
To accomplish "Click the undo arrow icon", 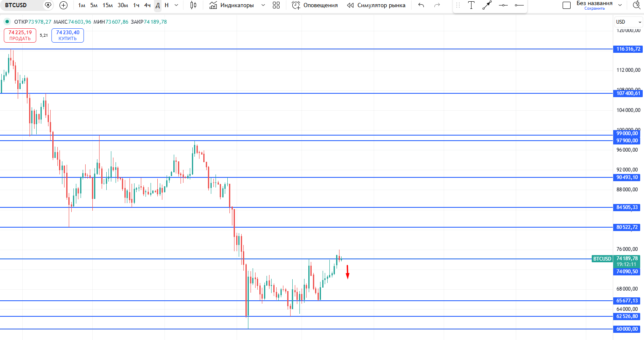I will point(421,5).
